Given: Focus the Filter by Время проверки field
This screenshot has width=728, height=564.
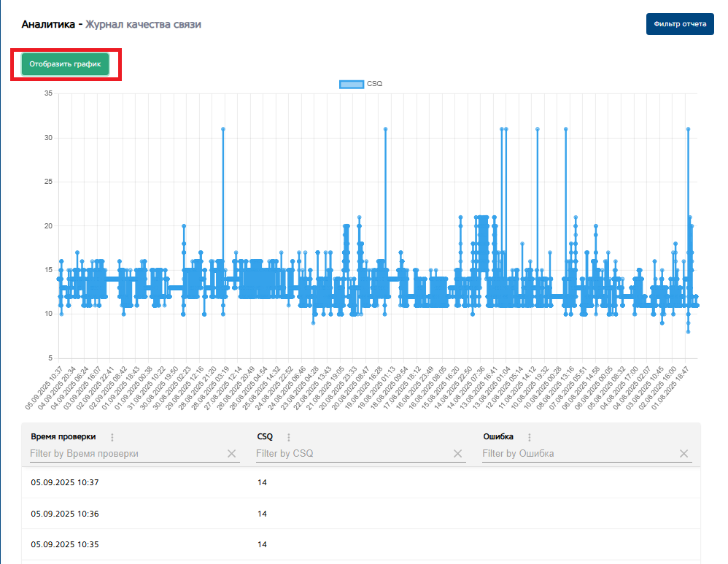Looking at the screenshot, I should click(x=128, y=453).
